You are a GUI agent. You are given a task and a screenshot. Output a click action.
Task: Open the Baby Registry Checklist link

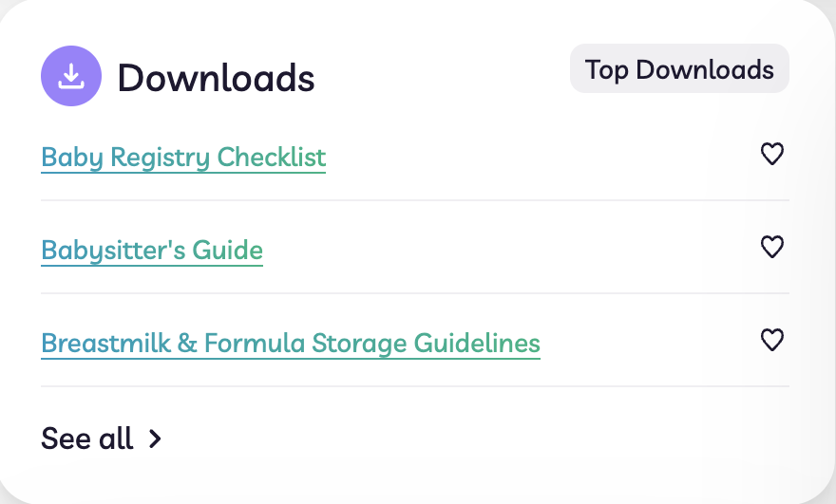click(183, 159)
